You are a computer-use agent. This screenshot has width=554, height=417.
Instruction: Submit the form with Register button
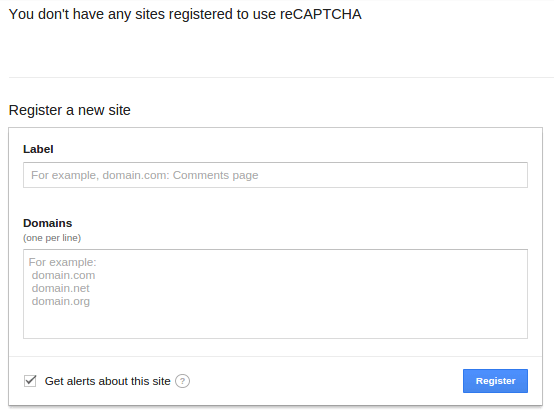(x=495, y=381)
